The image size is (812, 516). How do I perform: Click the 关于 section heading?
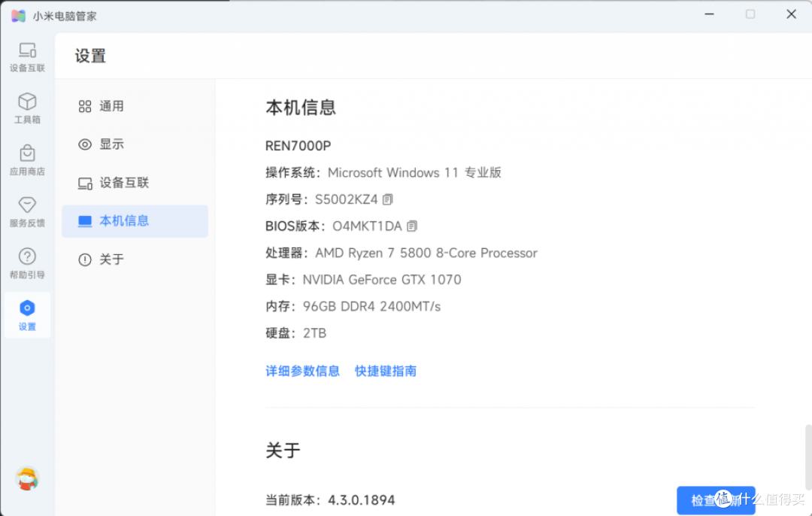(x=283, y=451)
